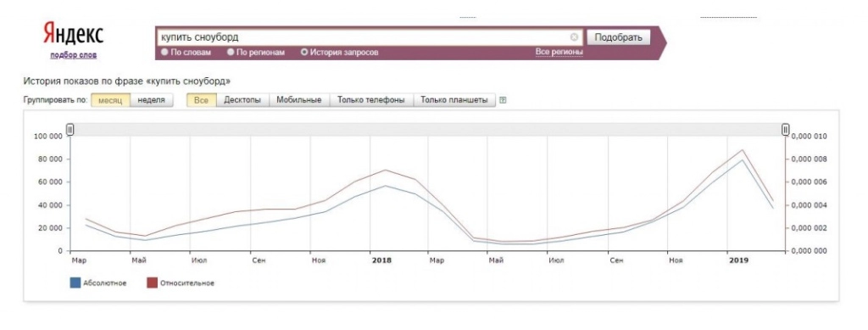This screenshot has width=868, height=330.
Task: Open the help icon next to device filters
Action: click(503, 100)
